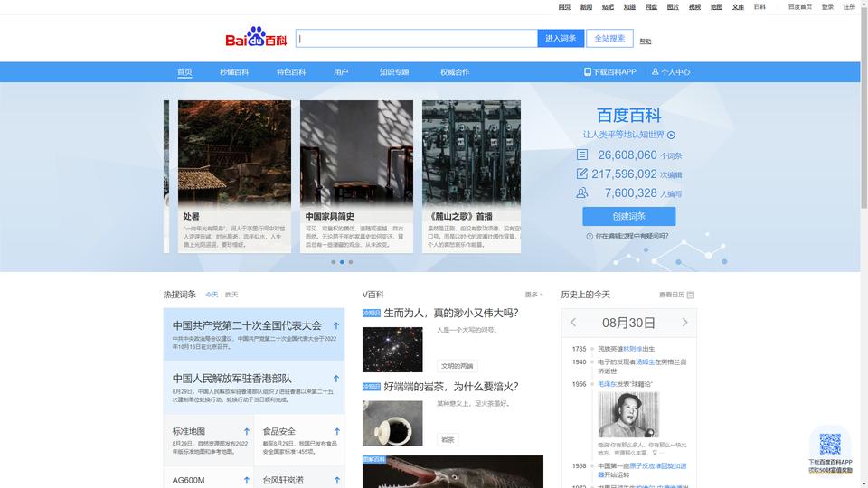Switch hot searches to 昨天 tab
This screenshot has width=868, height=488.
231,295
